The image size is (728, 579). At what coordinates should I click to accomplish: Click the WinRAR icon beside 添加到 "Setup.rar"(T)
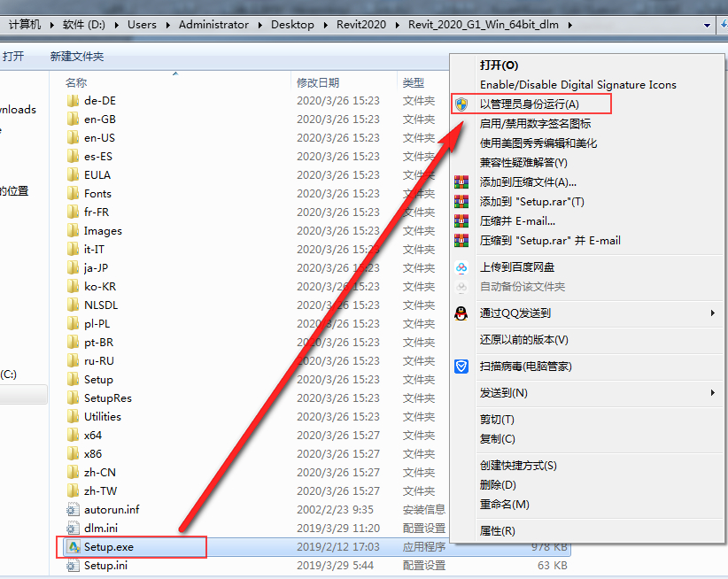461,202
